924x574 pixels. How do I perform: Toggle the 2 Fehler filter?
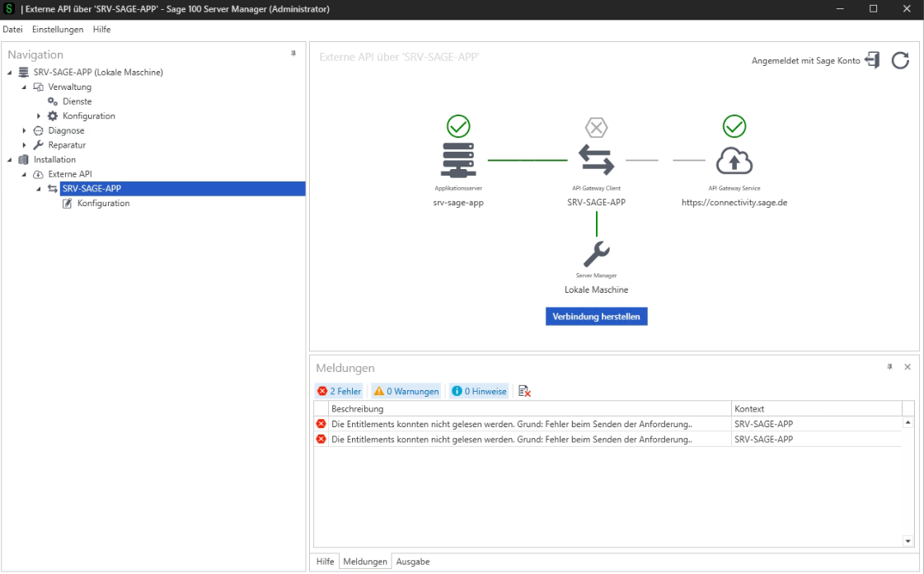340,391
